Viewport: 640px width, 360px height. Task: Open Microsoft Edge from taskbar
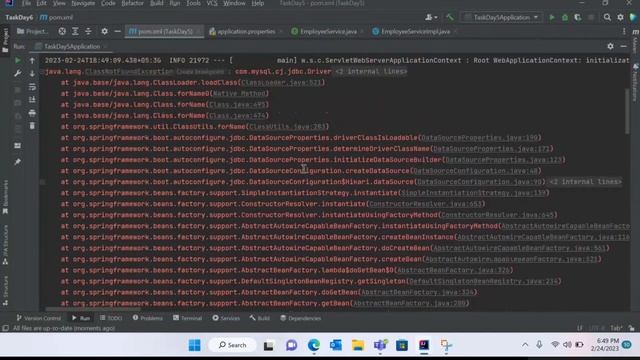coord(313,345)
